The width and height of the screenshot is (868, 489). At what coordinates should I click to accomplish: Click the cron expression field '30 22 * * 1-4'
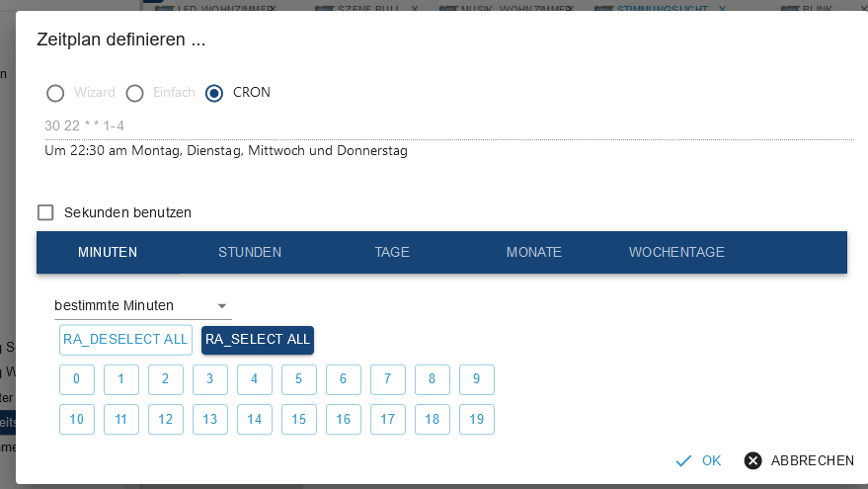tap(449, 126)
